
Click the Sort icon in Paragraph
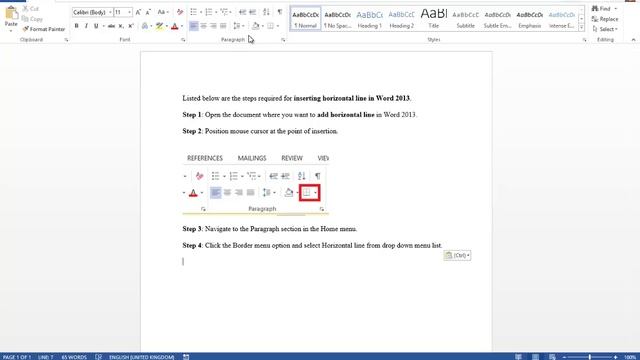[x=266, y=12]
